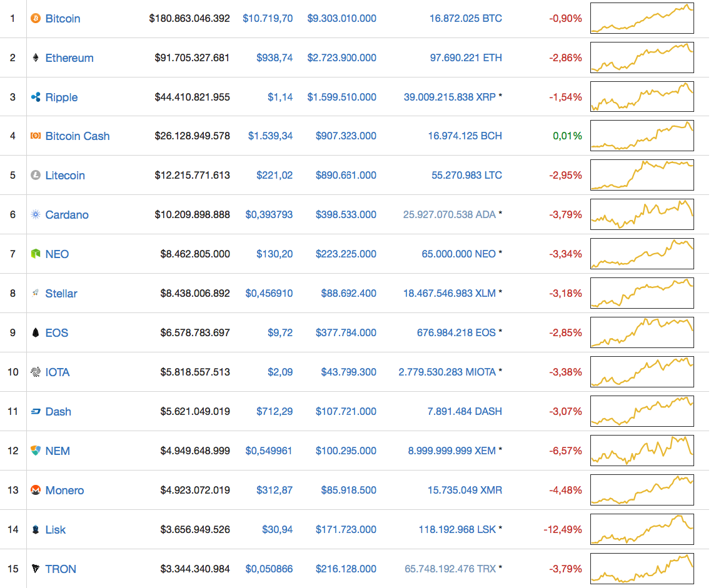Click the green NEO logo icon
Screen dimensions: 711x588
tap(36, 254)
